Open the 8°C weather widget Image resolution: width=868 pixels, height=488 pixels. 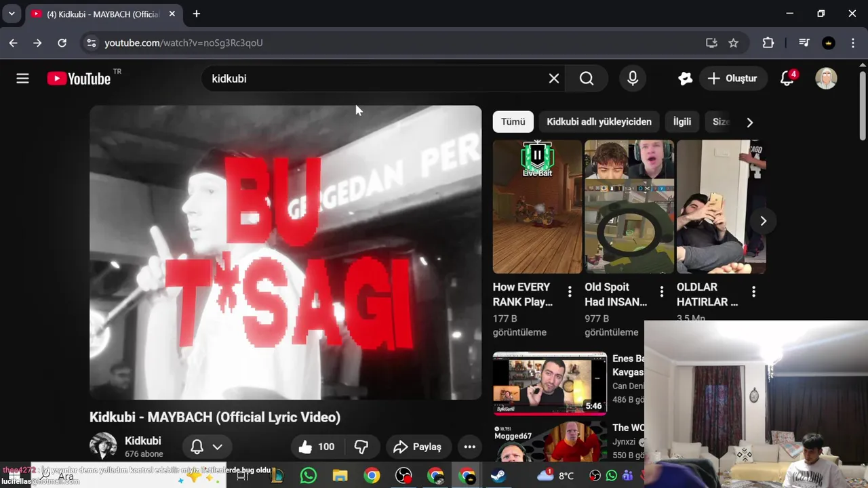pos(555,476)
